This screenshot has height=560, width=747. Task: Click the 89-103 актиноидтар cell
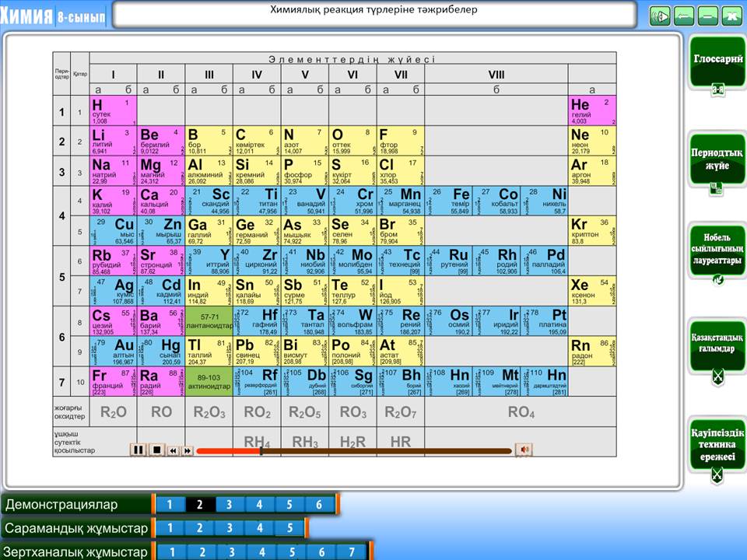click(209, 381)
